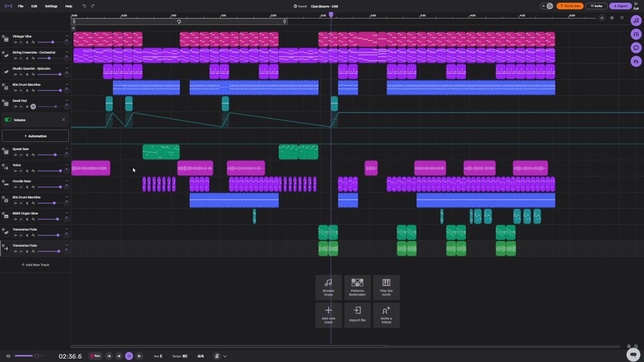Click the master volume speaker icon

(x=8, y=356)
